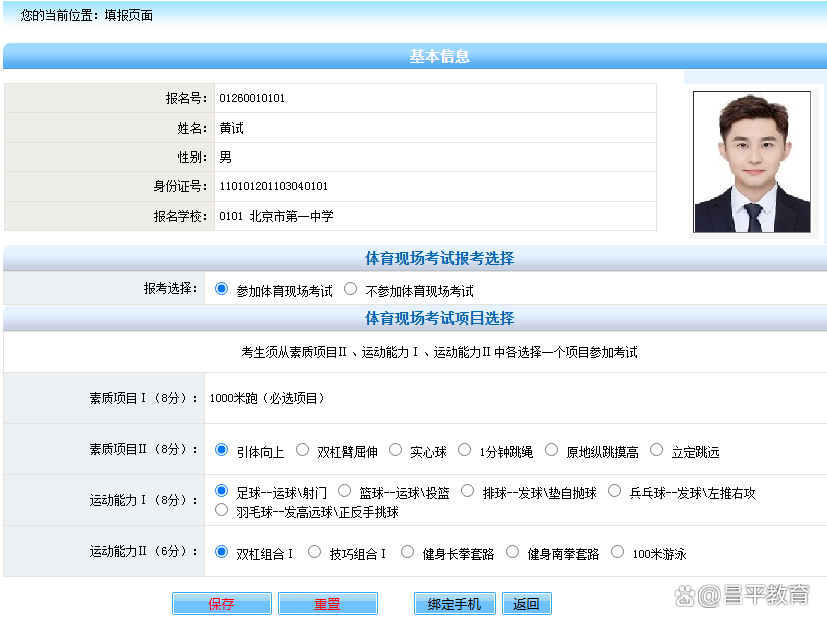The image size is (827, 625).
Task: Select 参加体育现场考试 radio button
Action: click(x=222, y=290)
